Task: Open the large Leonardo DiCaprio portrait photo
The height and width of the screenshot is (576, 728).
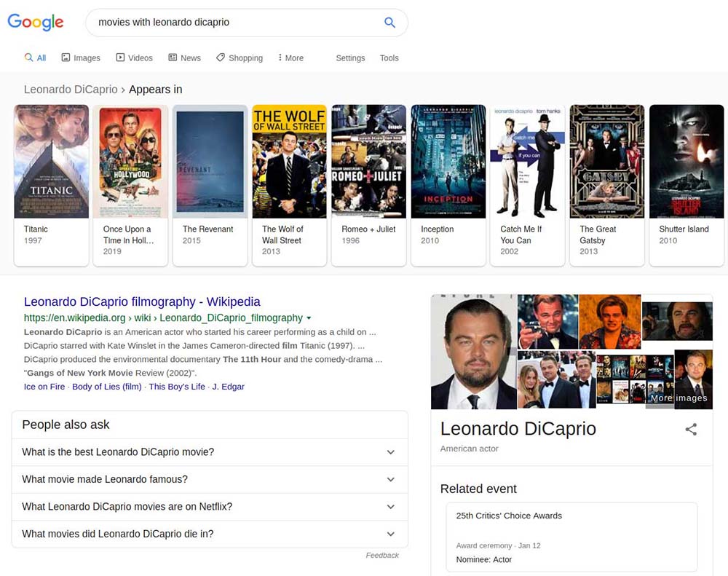Action: click(x=474, y=352)
